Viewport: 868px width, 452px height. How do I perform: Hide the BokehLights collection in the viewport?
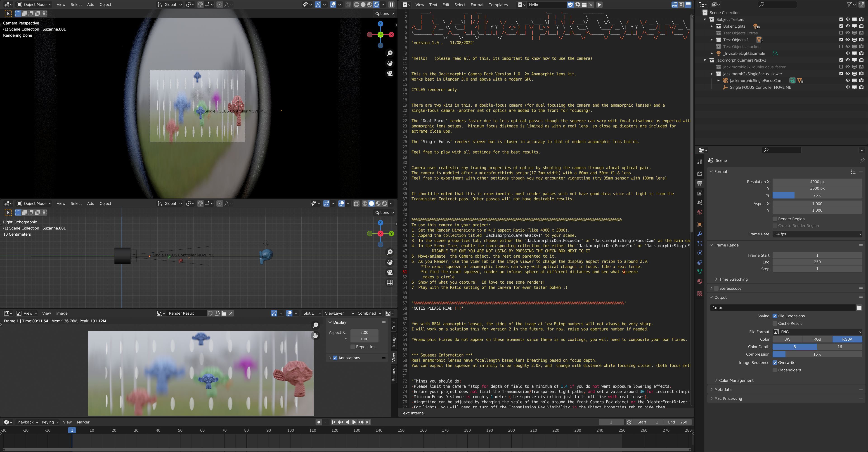[847, 26]
